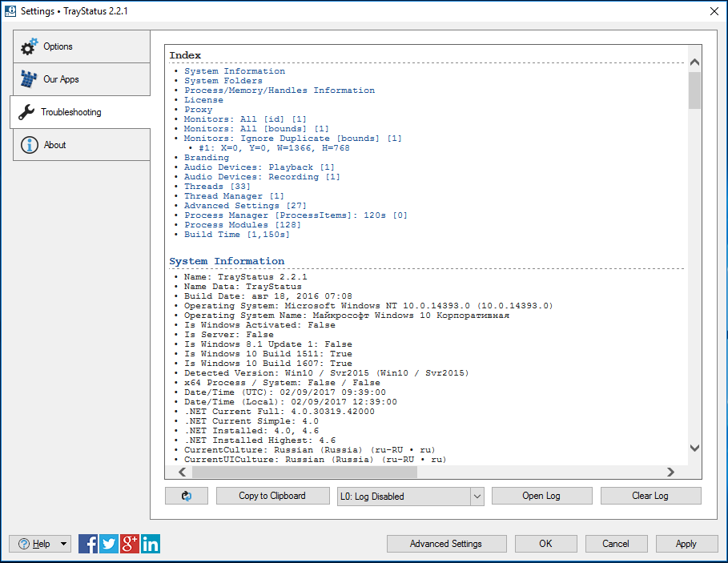The width and height of the screenshot is (728, 563).
Task: Follow the System Folders index link
Action: [x=223, y=81]
